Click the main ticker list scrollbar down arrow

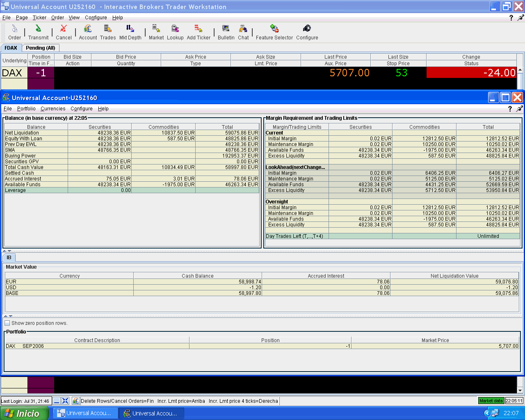[x=520, y=390]
